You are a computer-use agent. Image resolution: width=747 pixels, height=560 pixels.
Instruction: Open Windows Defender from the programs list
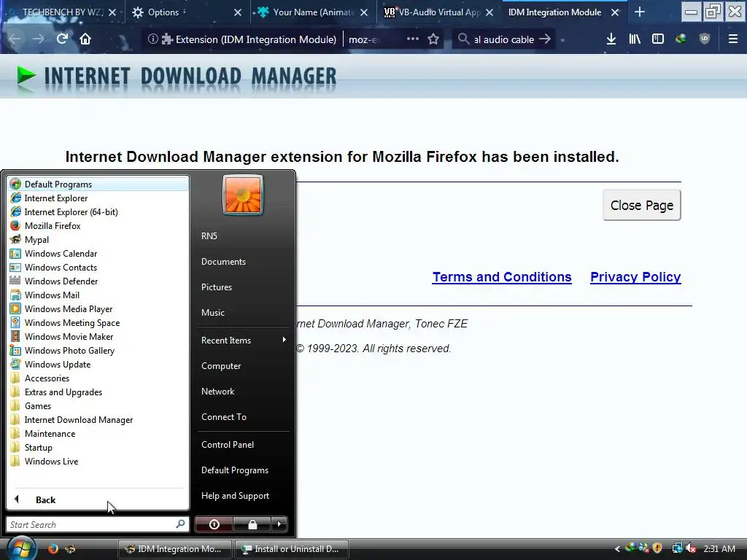coord(98,281)
